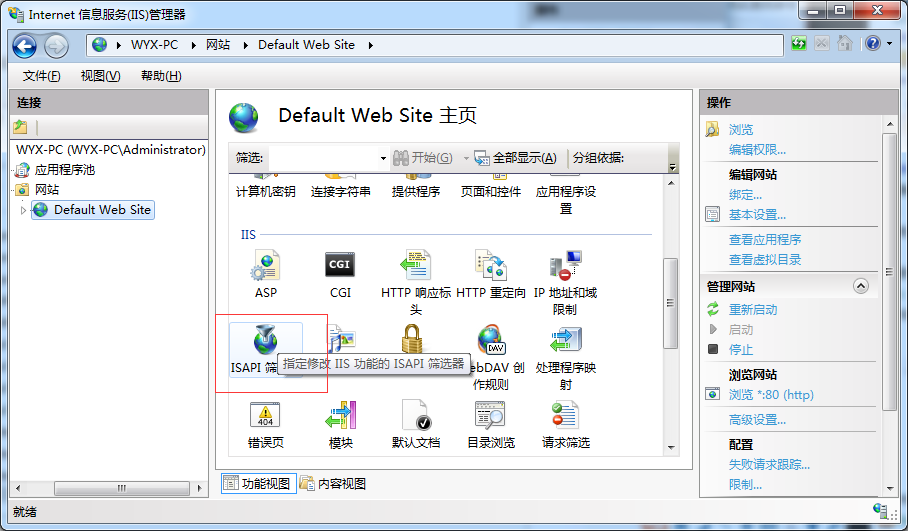The image size is (908, 531).
Task: Click the navigation Back arrow button
Action: [24, 46]
